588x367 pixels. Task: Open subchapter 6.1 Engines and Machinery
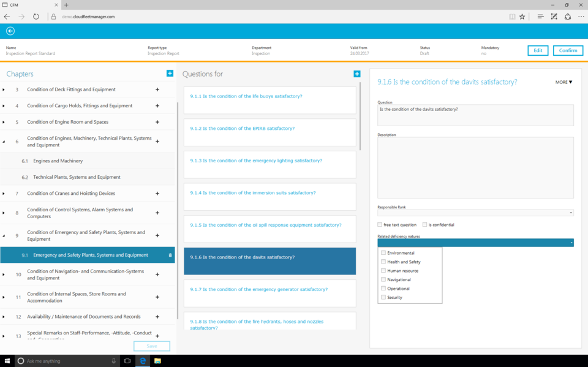pos(58,161)
